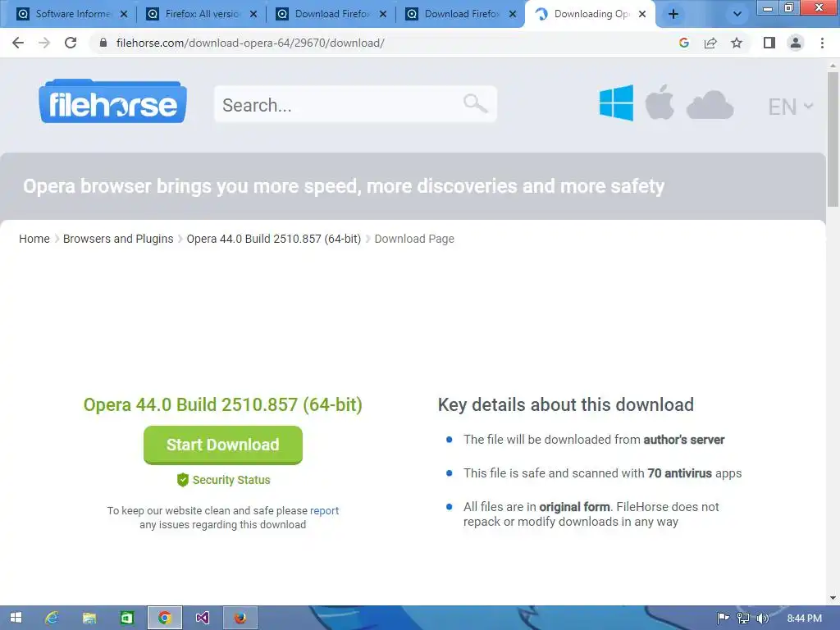Click the page vertical scrollbar thumb
The width and height of the screenshot is (840, 630).
click(x=833, y=139)
